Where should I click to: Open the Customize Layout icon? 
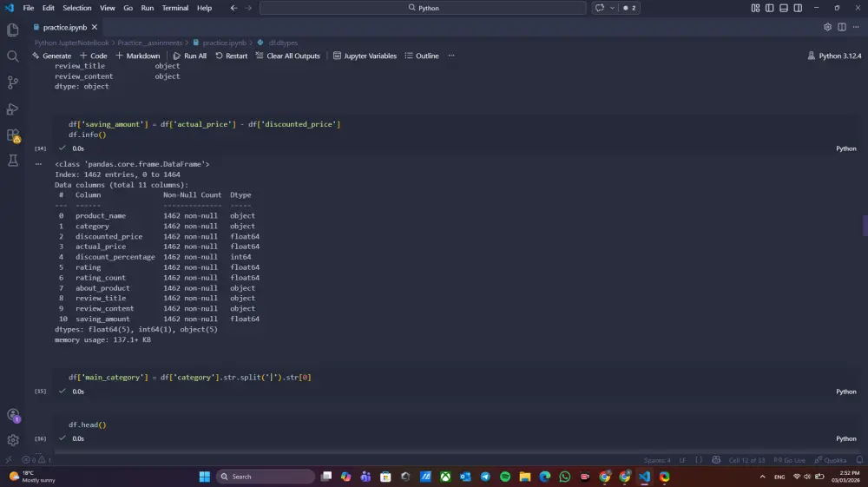[x=755, y=8]
